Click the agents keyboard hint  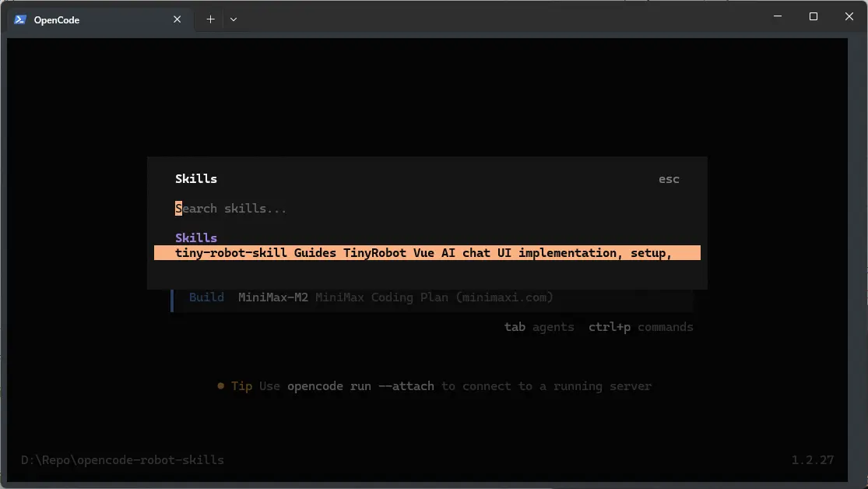540,326
